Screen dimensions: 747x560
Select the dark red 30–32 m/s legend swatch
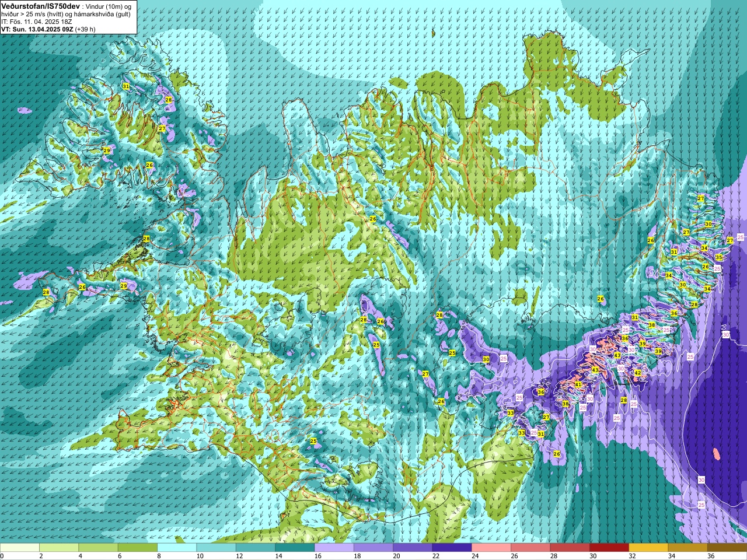(x=609, y=548)
